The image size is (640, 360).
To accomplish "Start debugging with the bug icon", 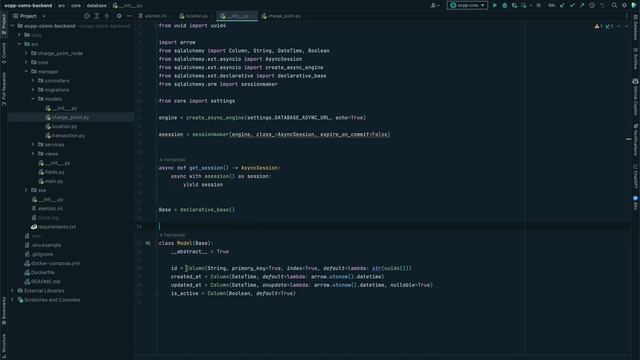I will pyautogui.click(x=504, y=5).
